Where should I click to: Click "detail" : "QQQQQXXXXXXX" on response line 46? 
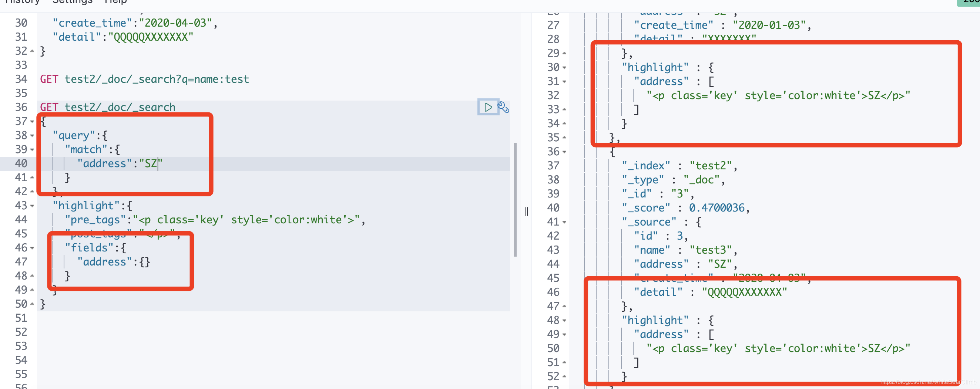(710, 292)
